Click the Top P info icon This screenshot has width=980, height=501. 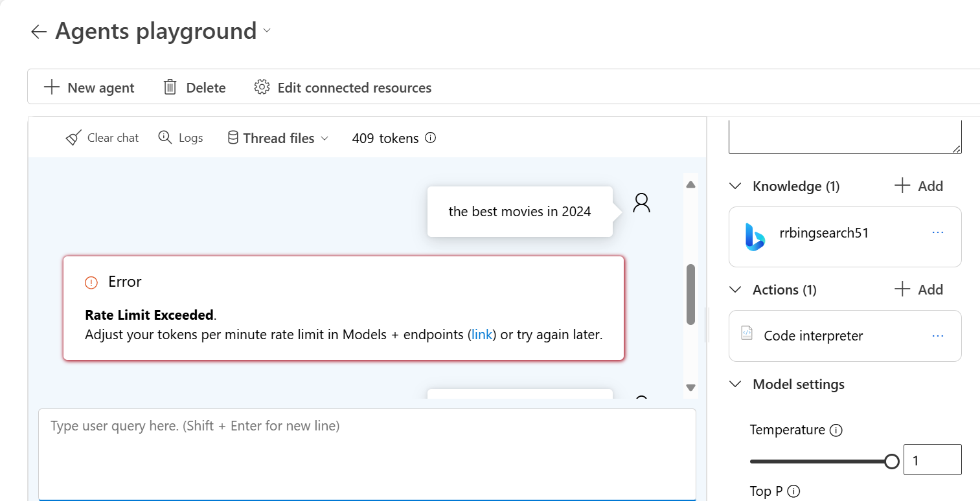pyautogui.click(x=793, y=491)
